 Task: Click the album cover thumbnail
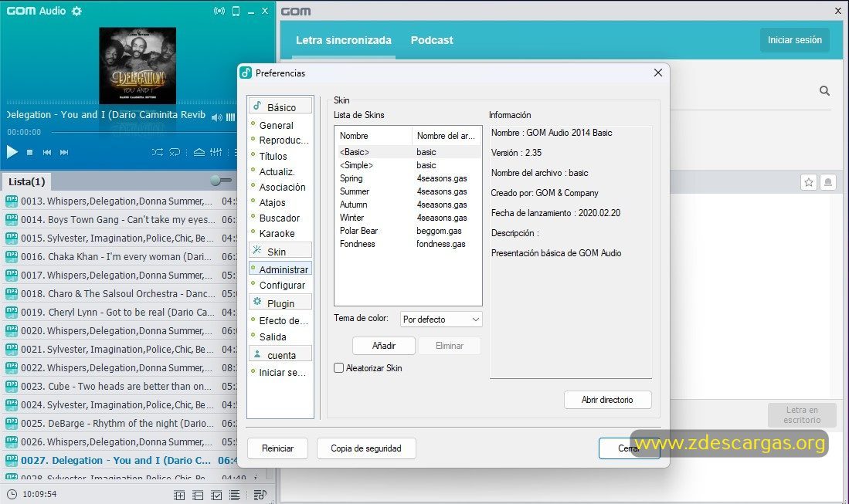coord(138,66)
